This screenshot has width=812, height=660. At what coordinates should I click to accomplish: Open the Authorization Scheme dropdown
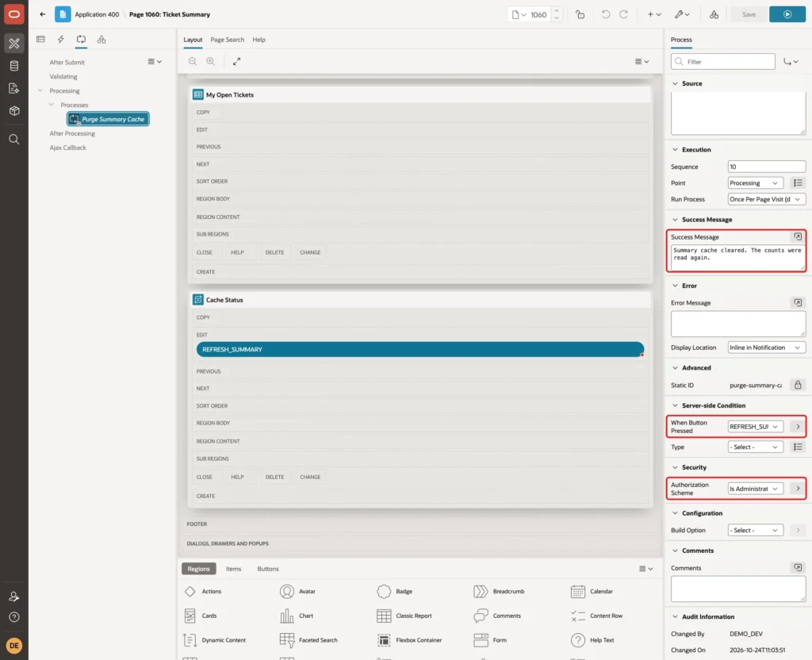coord(755,489)
